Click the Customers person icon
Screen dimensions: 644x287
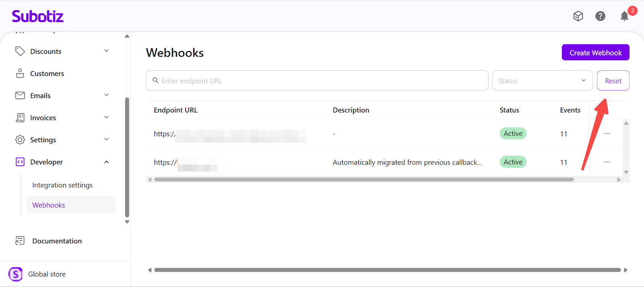click(x=20, y=74)
